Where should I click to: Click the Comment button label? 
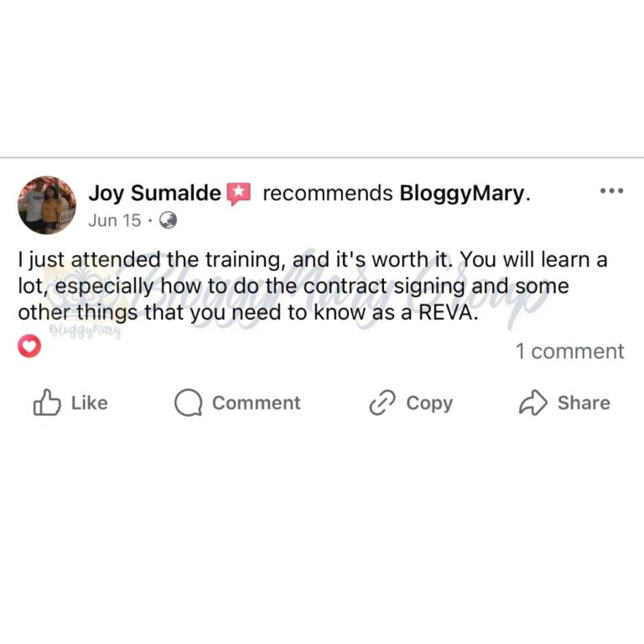coord(257,402)
